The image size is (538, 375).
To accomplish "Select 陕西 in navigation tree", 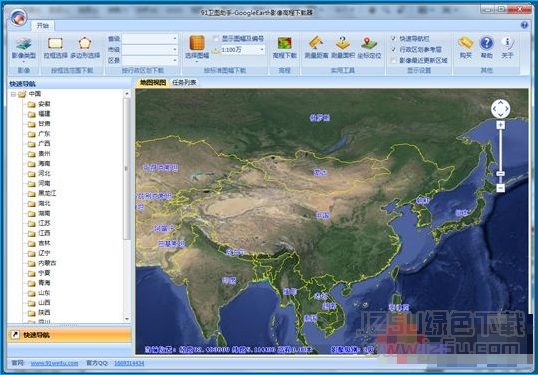I will pos(44,312).
